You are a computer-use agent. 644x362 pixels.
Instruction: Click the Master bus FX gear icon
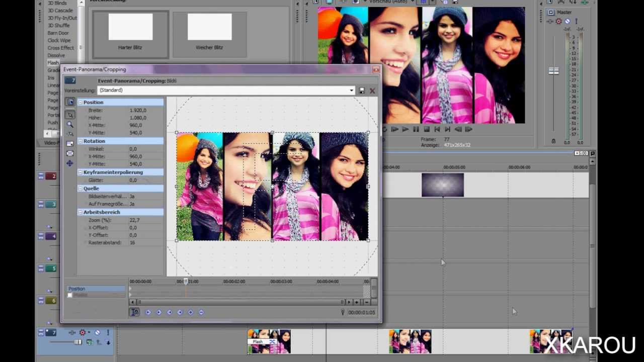pyautogui.click(x=558, y=22)
